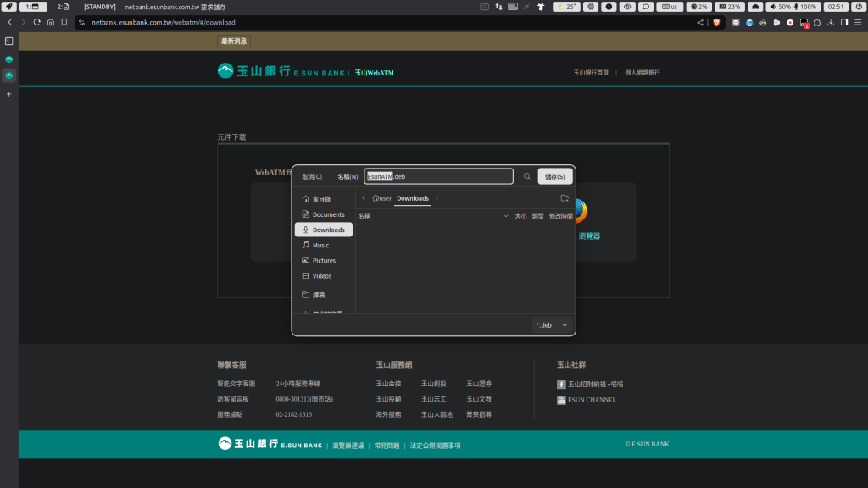Open 海外服務 footer link

click(388, 414)
